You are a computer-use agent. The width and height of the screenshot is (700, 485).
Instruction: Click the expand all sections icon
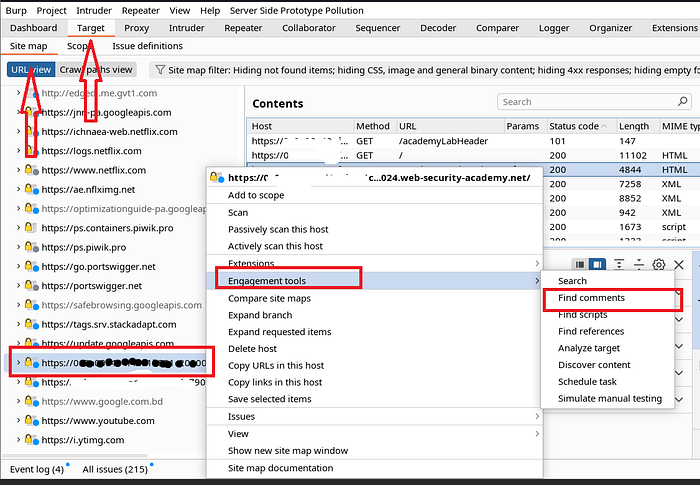pyautogui.click(x=619, y=264)
